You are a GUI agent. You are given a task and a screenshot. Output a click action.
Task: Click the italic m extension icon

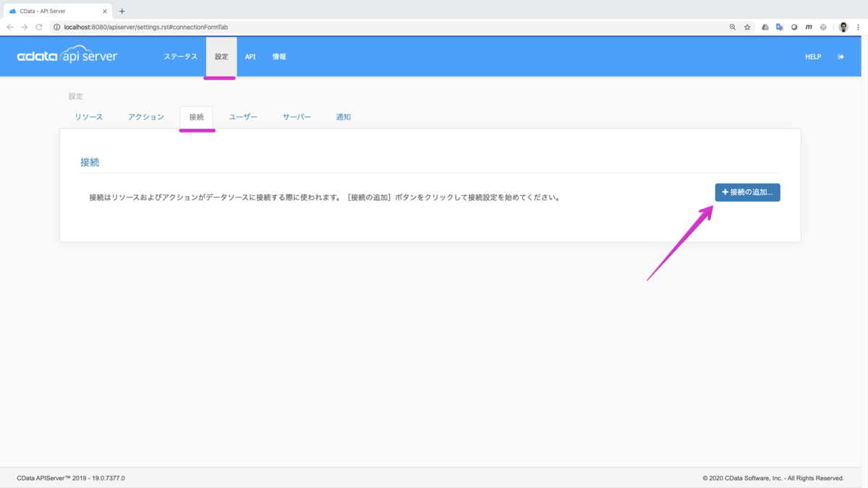(x=809, y=27)
